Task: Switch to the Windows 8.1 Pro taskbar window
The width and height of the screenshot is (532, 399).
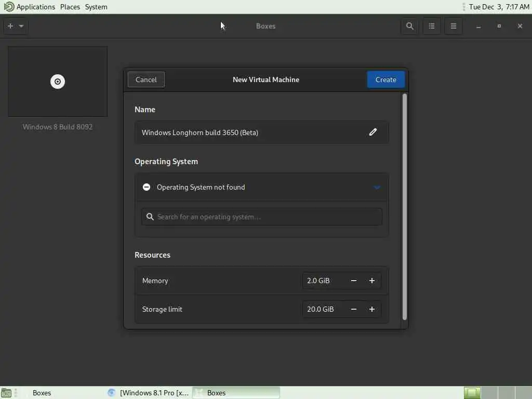Action: click(x=148, y=393)
